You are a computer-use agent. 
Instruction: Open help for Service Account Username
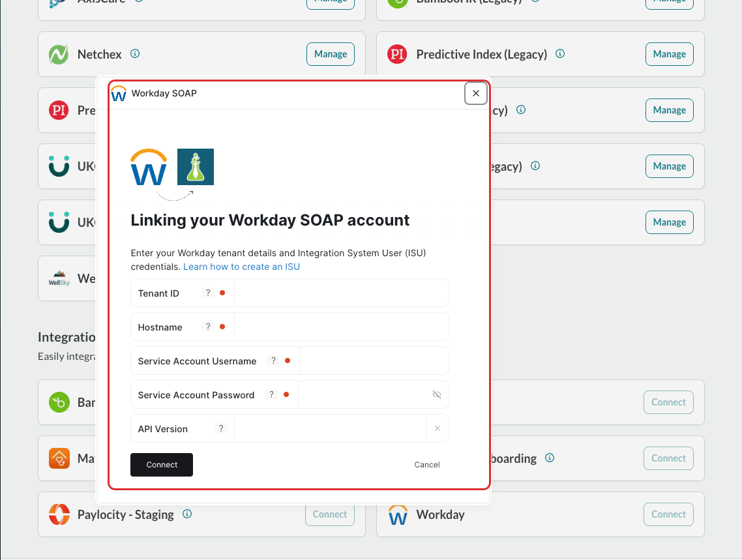pos(273,361)
